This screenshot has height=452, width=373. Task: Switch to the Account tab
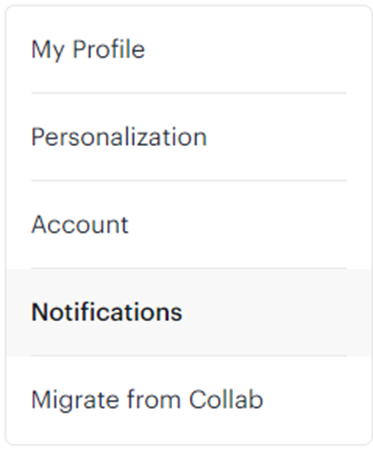189,224
